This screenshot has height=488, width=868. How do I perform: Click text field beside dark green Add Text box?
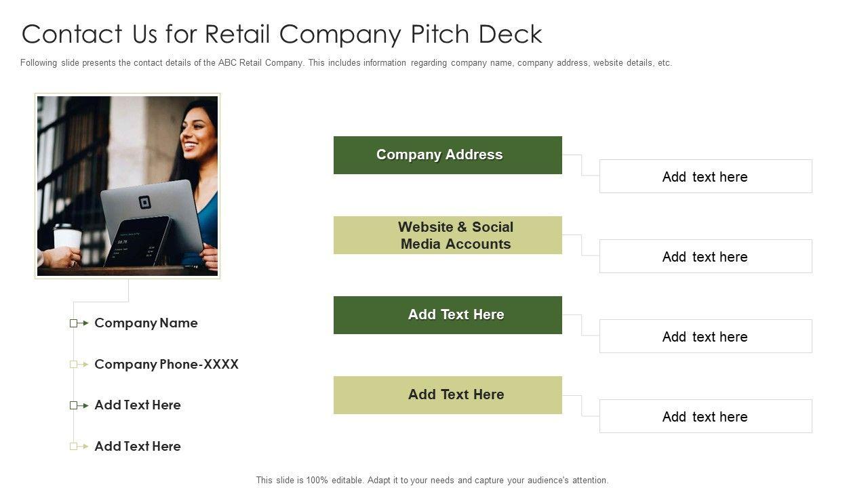(705, 337)
